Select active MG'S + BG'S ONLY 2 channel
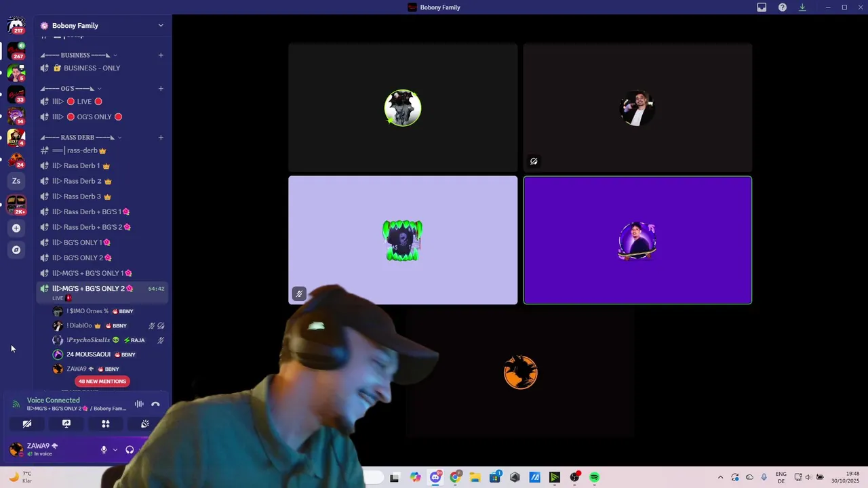This screenshot has width=868, height=488. 102,292
